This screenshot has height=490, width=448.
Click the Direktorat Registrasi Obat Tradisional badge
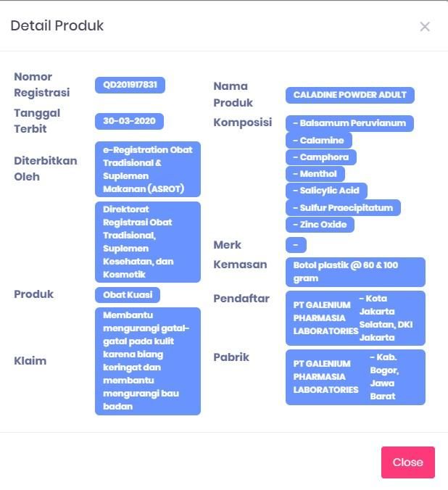(x=147, y=242)
